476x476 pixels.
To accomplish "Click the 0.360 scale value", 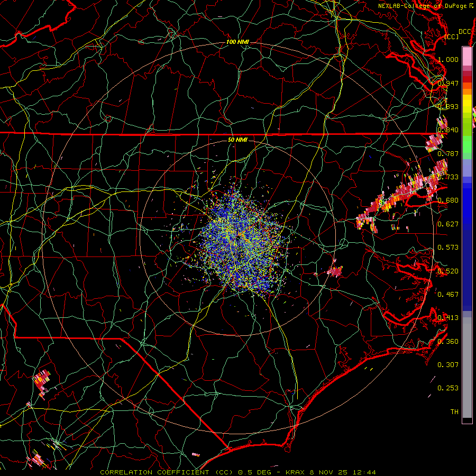I will [448, 342].
